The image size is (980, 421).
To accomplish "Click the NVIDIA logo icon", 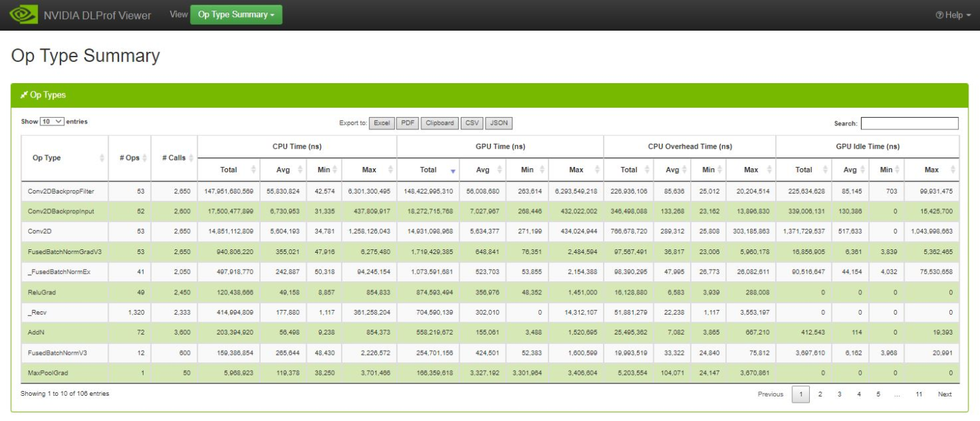I will pos(24,14).
